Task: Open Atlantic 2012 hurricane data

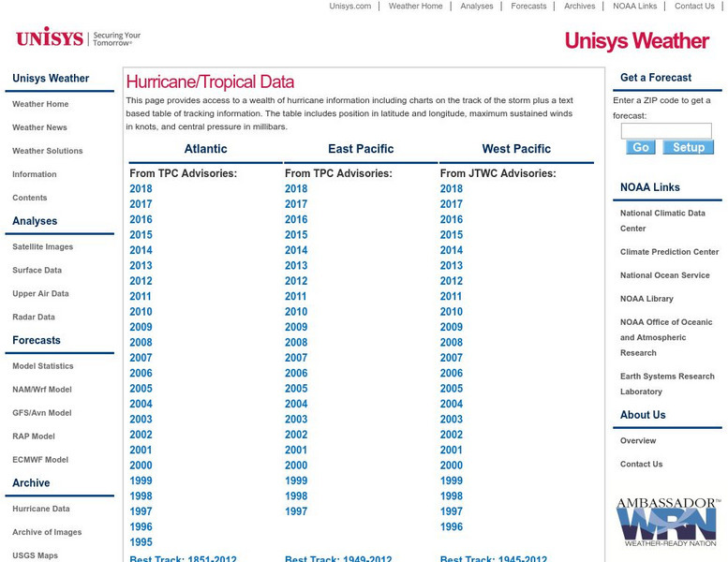Action: point(141,281)
